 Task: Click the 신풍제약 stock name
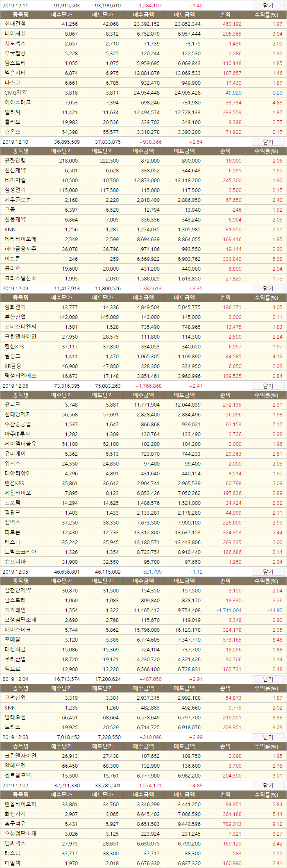[15, 219]
